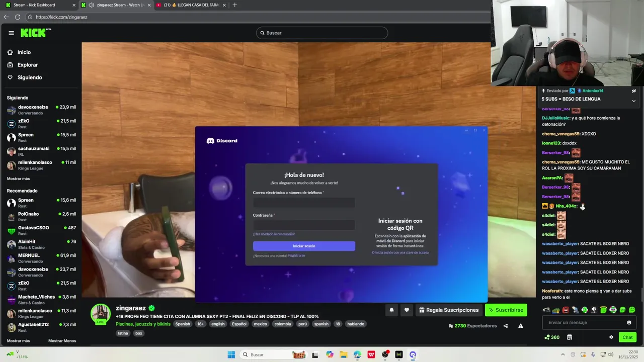
Task: Open Spreen channel in Siguiendo list
Action: coord(41,137)
